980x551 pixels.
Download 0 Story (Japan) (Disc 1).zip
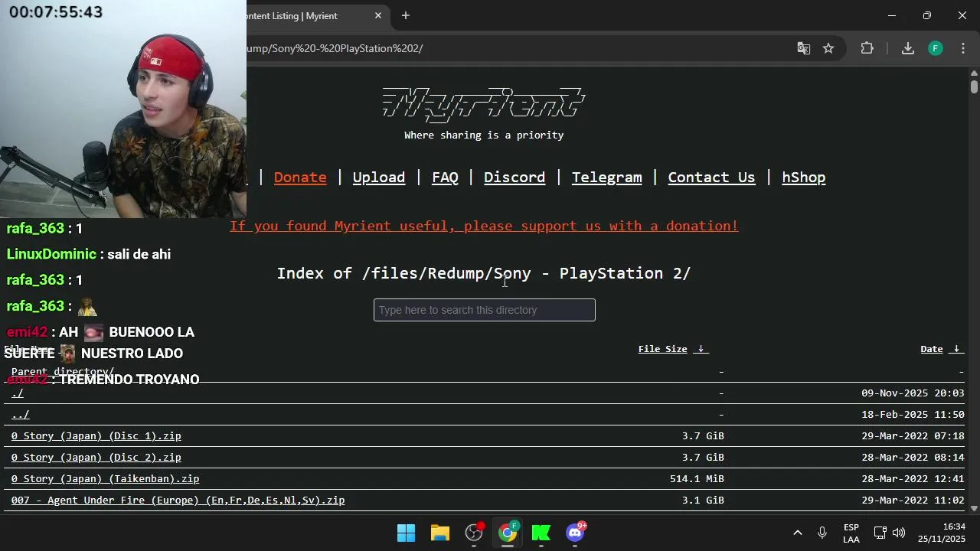click(x=96, y=436)
